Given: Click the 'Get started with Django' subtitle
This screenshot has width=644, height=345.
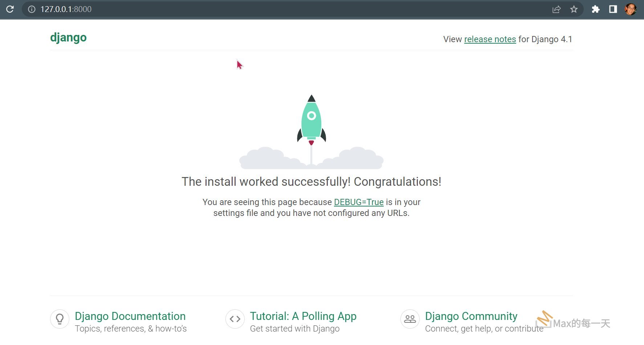Looking at the screenshot, I should click(294, 329).
